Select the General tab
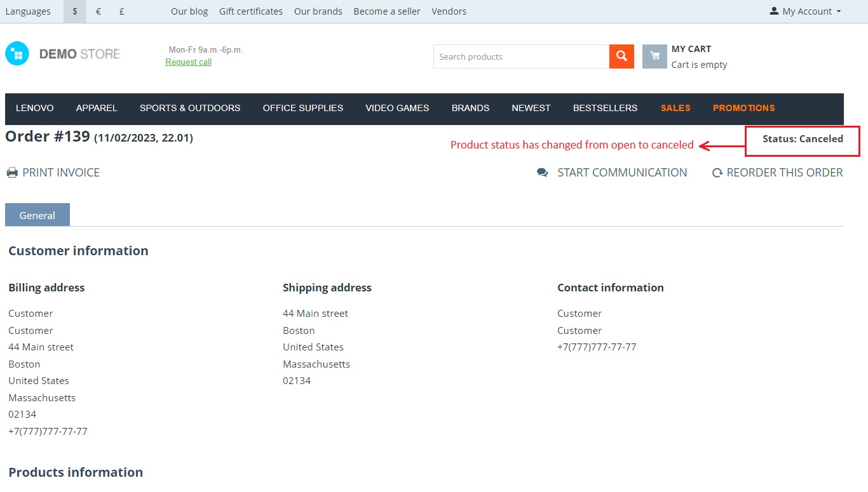This screenshot has width=868, height=492. (37, 215)
